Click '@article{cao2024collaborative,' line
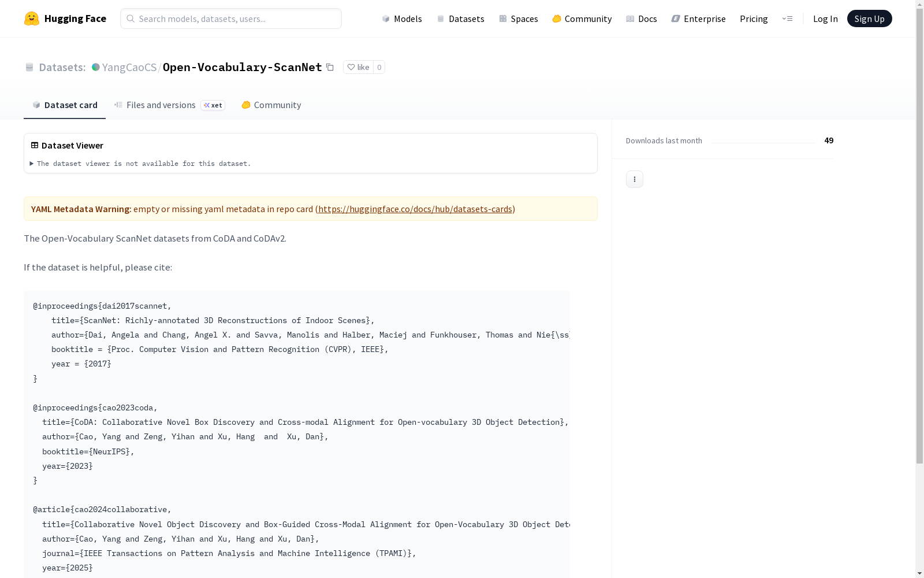Viewport: 924px width, 578px height. [x=102, y=509]
